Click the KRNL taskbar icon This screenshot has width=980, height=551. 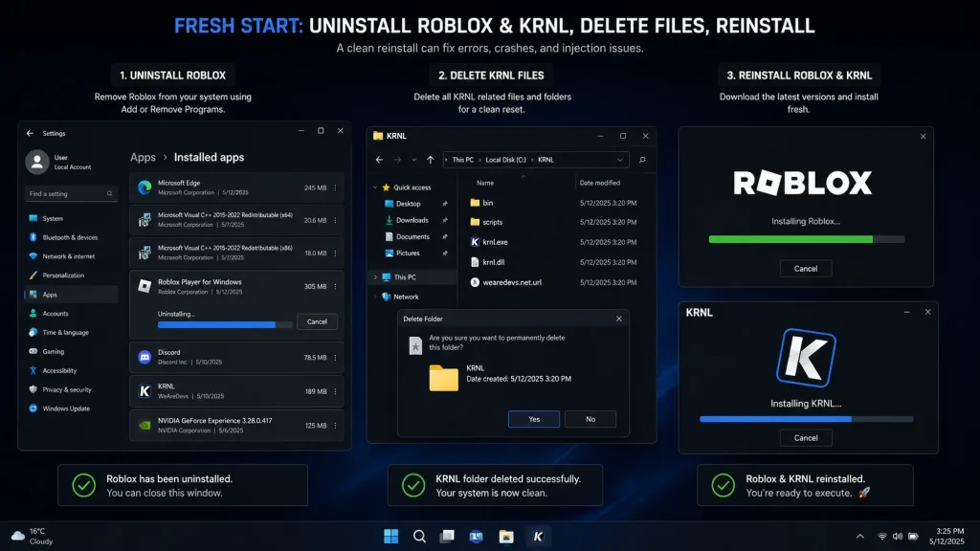tap(538, 536)
